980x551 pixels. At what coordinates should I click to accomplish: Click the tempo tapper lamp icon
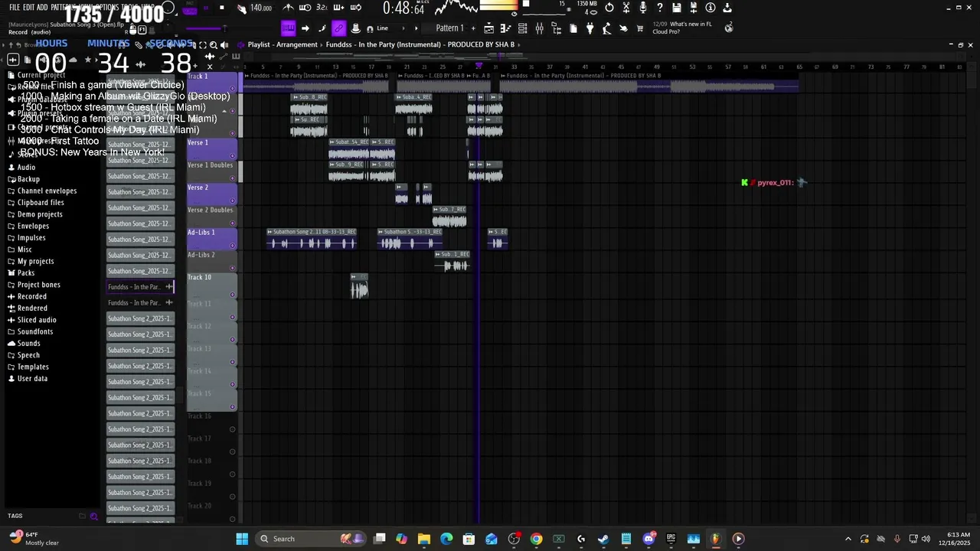(x=606, y=28)
